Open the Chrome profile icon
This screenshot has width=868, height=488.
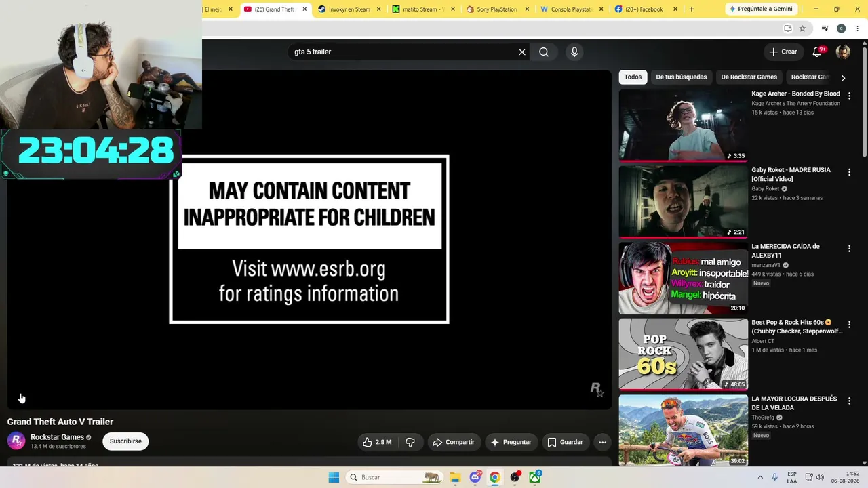[842, 28]
